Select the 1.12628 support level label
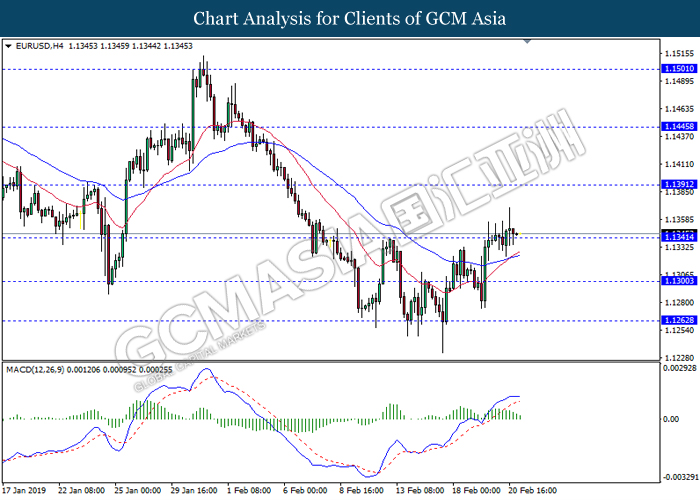Viewport: 700px width, 500px height. [679, 320]
